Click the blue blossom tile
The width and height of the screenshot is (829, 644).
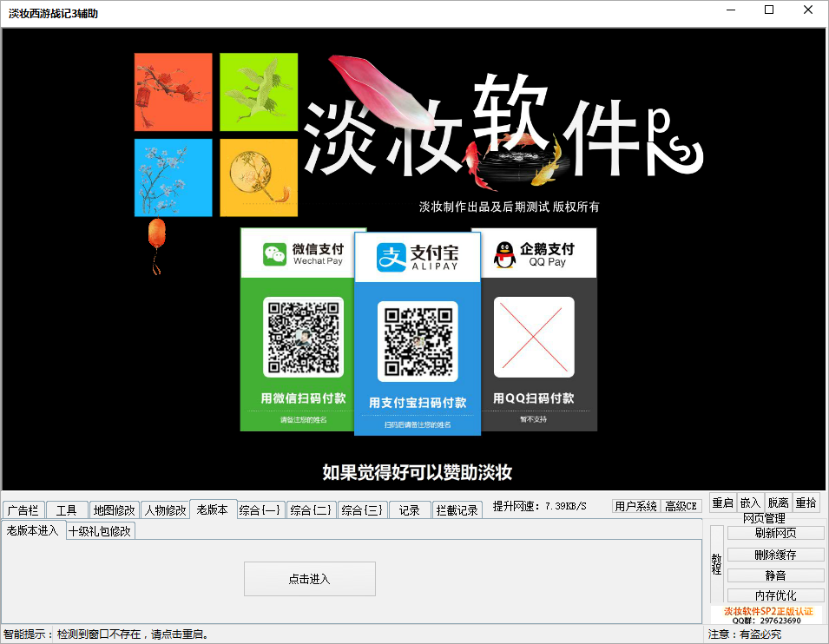tap(174, 178)
